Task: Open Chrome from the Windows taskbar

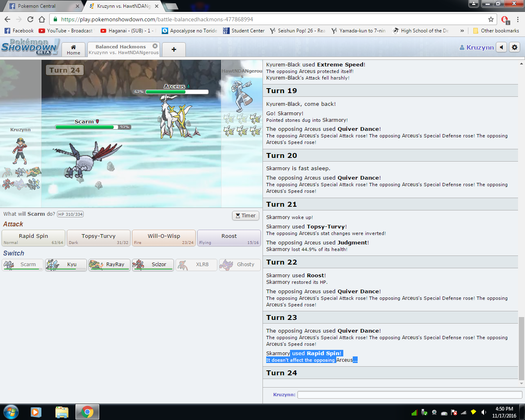Action: (x=87, y=412)
